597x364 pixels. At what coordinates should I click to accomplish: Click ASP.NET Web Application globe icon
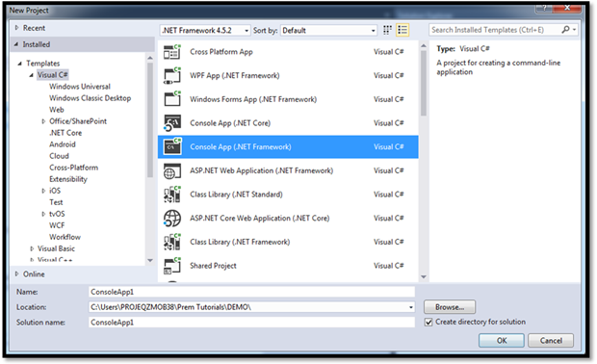pos(172,170)
